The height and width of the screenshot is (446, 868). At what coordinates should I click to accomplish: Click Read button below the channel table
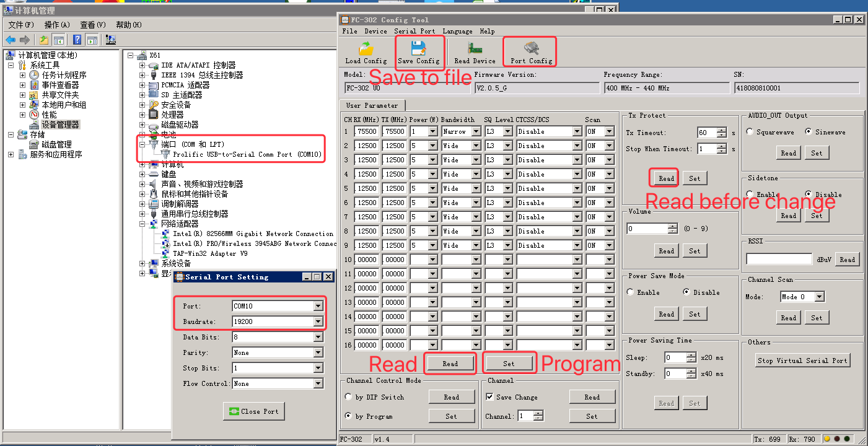point(450,364)
